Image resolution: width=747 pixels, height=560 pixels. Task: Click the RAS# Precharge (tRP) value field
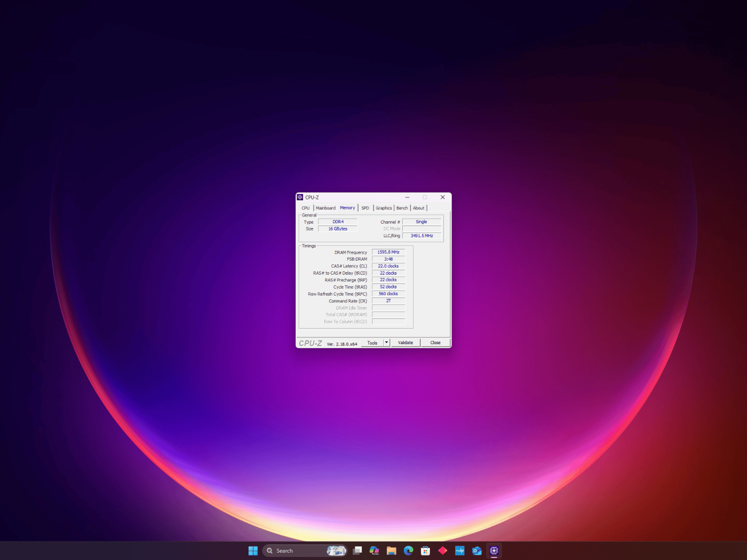point(388,280)
